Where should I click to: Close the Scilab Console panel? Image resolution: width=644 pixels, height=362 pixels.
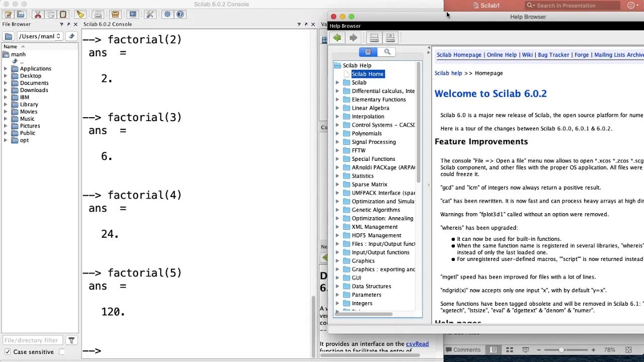(x=313, y=24)
